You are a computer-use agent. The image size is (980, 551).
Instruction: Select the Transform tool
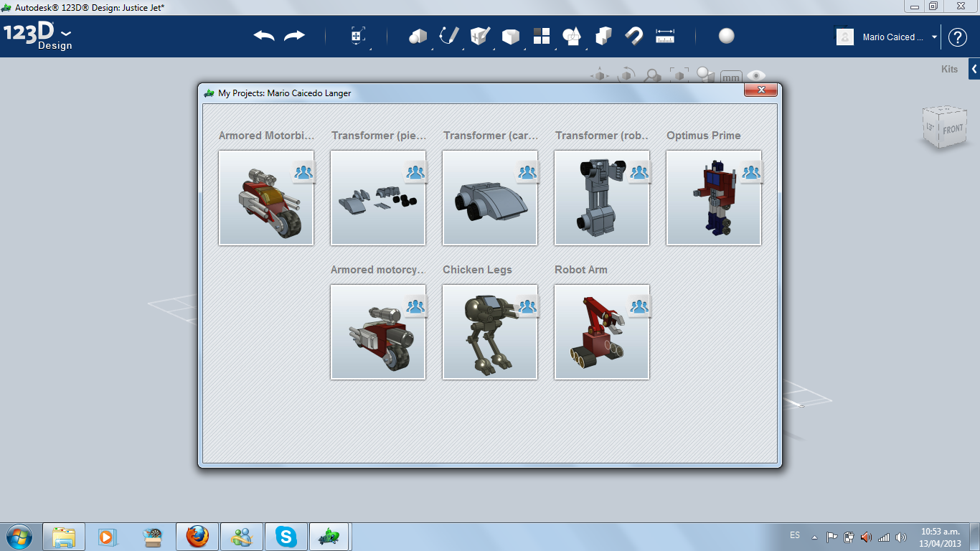pos(357,37)
